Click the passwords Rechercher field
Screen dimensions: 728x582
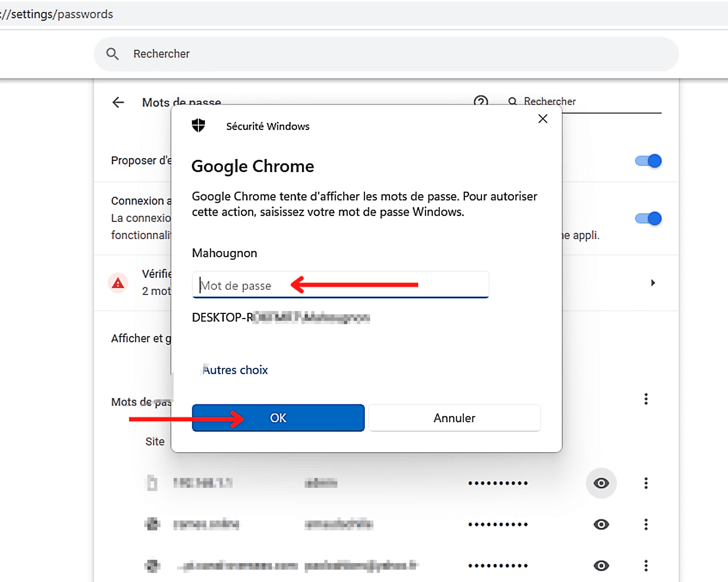(592, 101)
